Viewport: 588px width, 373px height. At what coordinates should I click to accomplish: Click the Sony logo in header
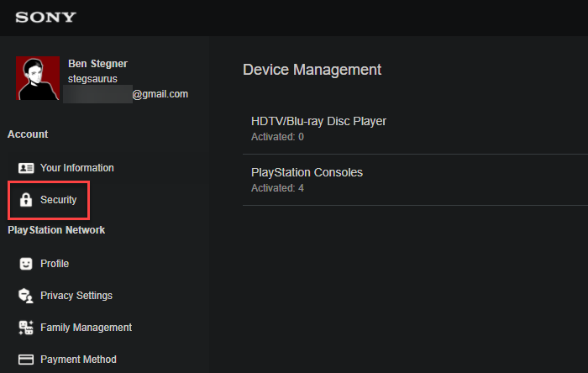[x=45, y=18]
